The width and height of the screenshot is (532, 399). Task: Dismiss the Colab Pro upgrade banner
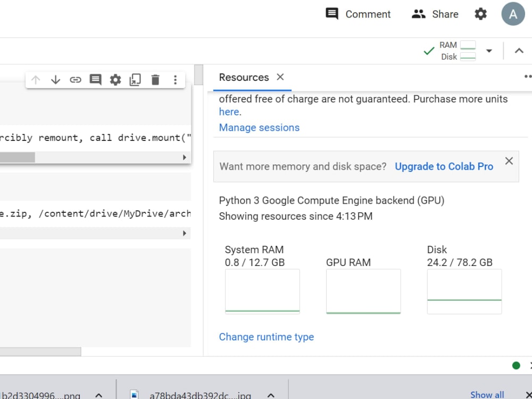tap(509, 161)
